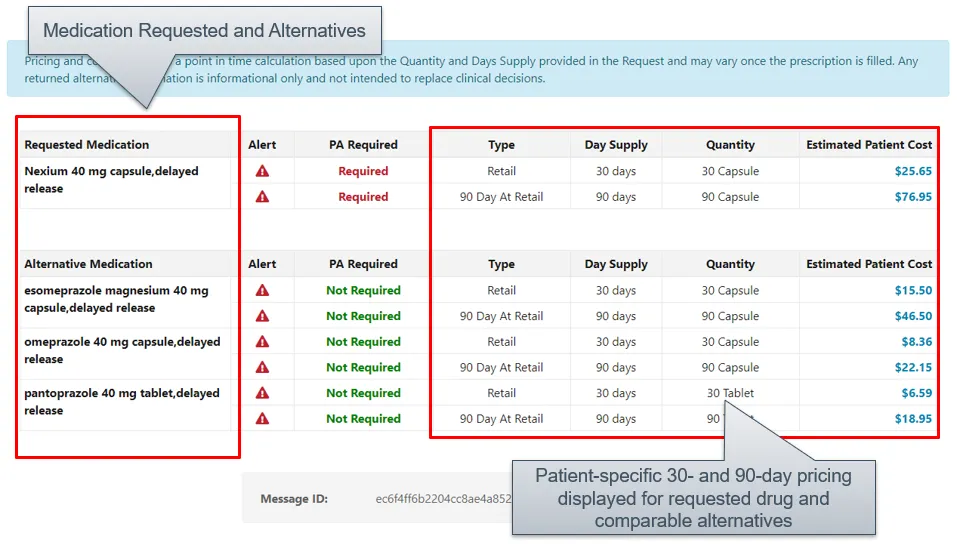Click the alert icon for Nexium Retail row
Viewport: 957px width, 548px height.
point(262,171)
